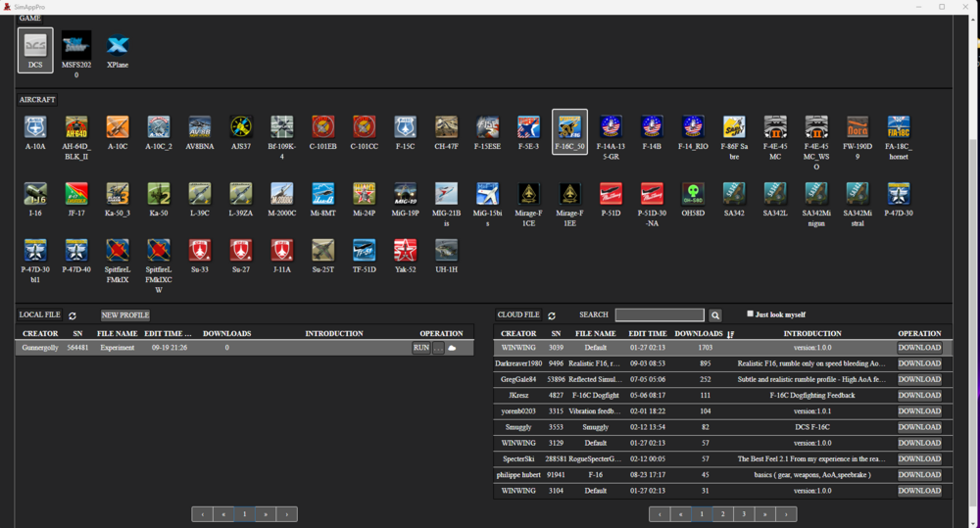Select the UH-1H helicopter icon
The height and width of the screenshot is (528, 980).
(x=446, y=250)
